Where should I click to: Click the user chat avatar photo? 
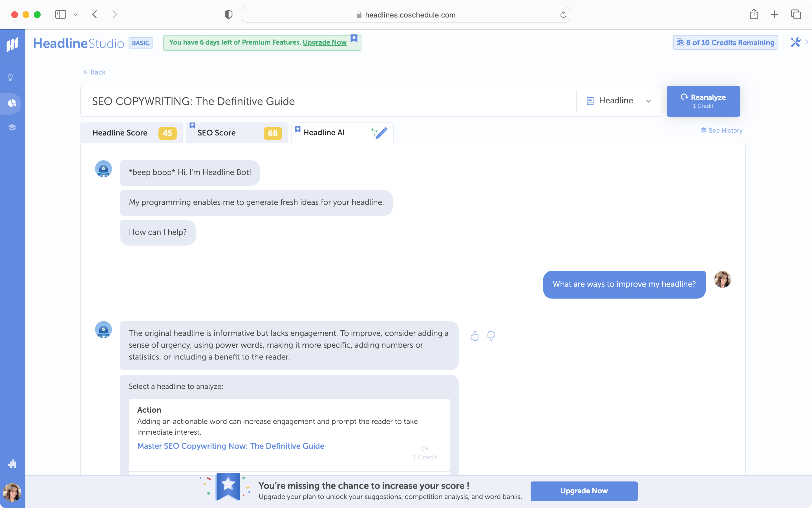coord(722,279)
